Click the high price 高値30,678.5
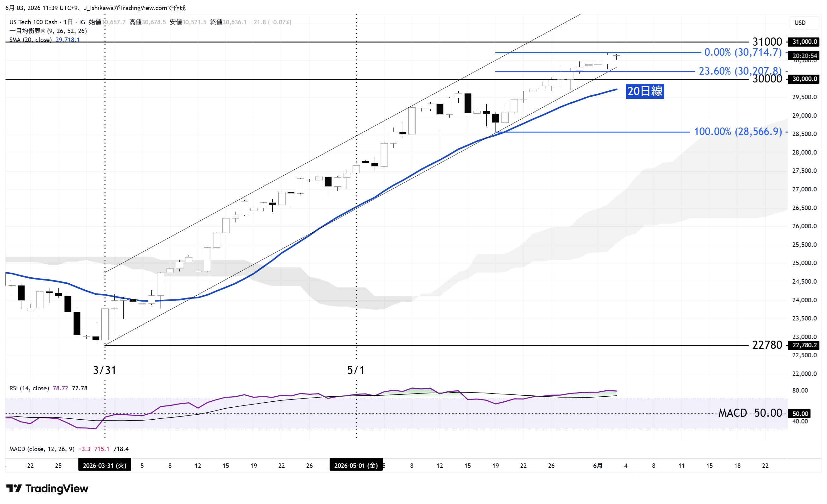The height and width of the screenshot is (504, 827). point(148,22)
